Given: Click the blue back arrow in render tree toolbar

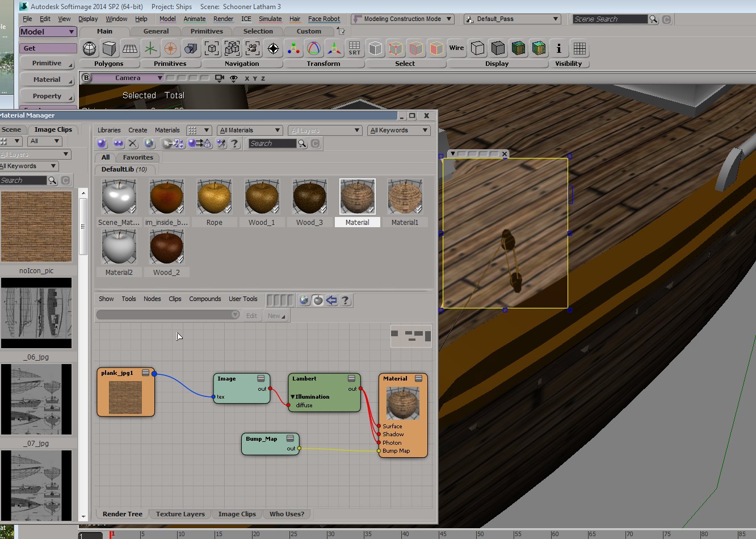Looking at the screenshot, I should click(331, 300).
